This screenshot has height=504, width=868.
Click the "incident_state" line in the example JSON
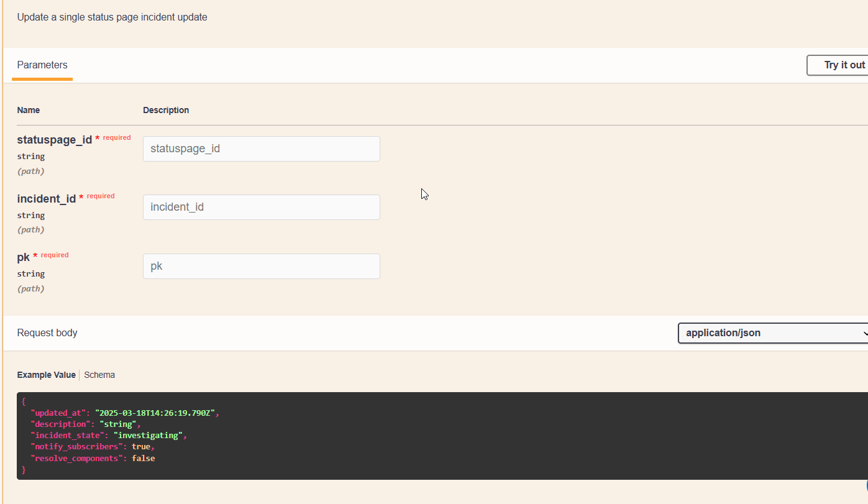tap(109, 436)
